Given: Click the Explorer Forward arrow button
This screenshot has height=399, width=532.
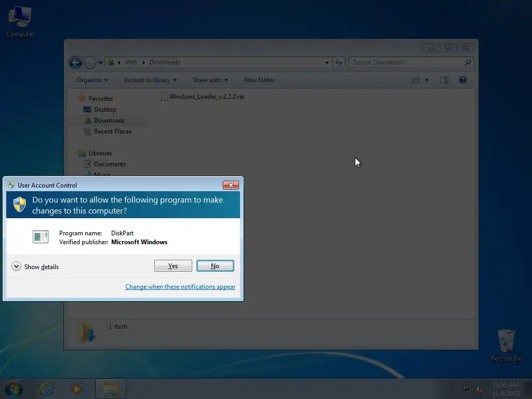Looking at the screenshot, I should click(x=90, y=62).
